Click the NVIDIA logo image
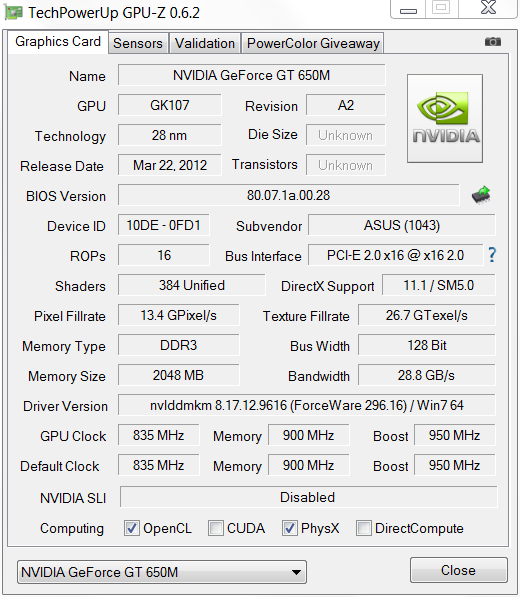 point(445,118)
